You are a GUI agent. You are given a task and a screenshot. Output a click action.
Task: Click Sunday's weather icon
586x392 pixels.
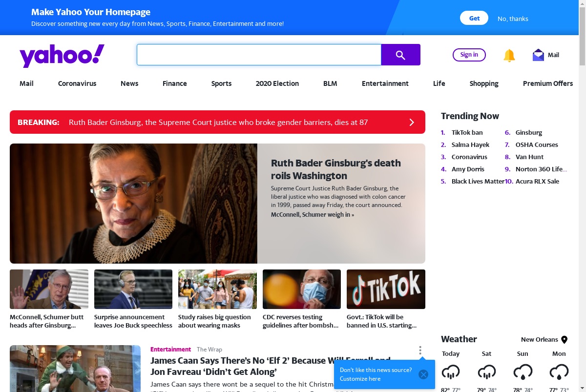click(x=523, y=372)
